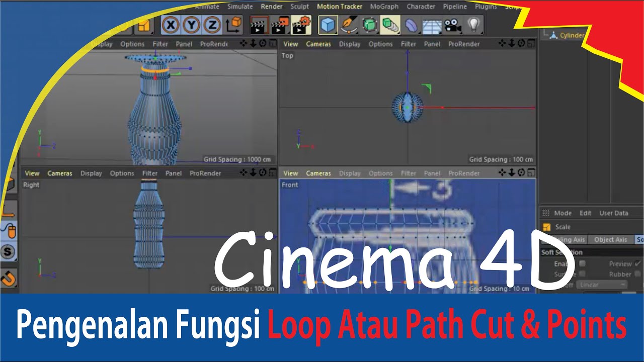Open Cameras menu in the Top viewport
644x362 pixels.
pyautogui.click(x=318, y=44)
